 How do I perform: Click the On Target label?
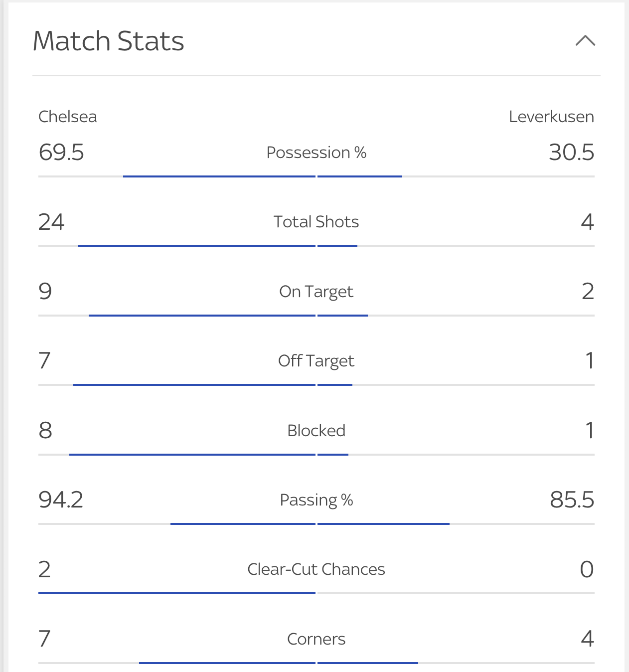(x=316, y=291)
